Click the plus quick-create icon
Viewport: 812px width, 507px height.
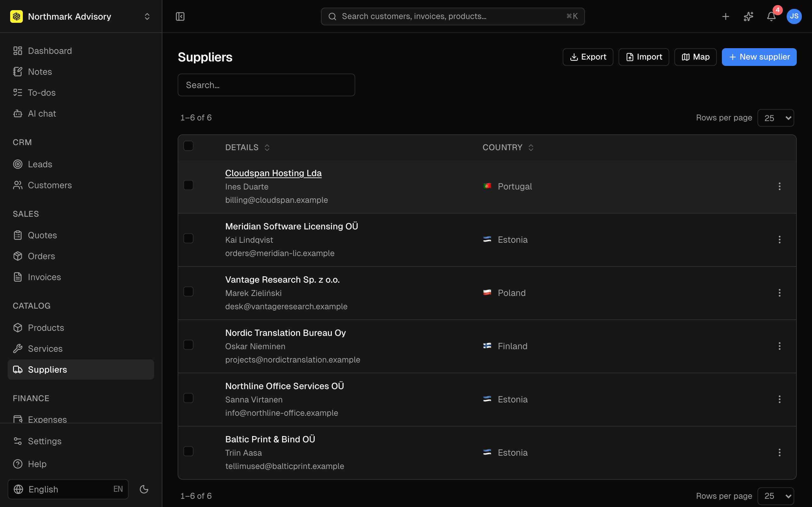pyautogui.click(x=725, y=16)
